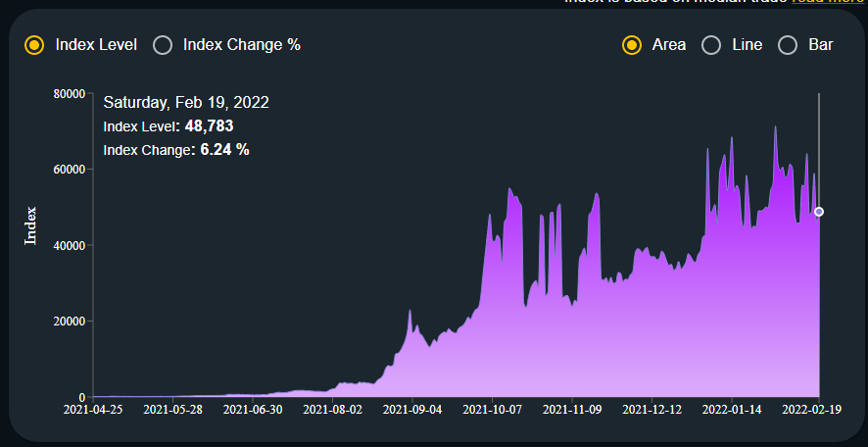Switch chart to Line view

711,45
